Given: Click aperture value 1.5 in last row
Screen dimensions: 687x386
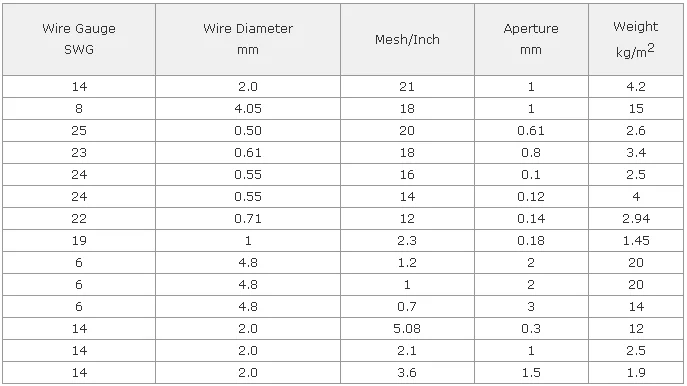Looking at the screenshot, I should 531,373.
